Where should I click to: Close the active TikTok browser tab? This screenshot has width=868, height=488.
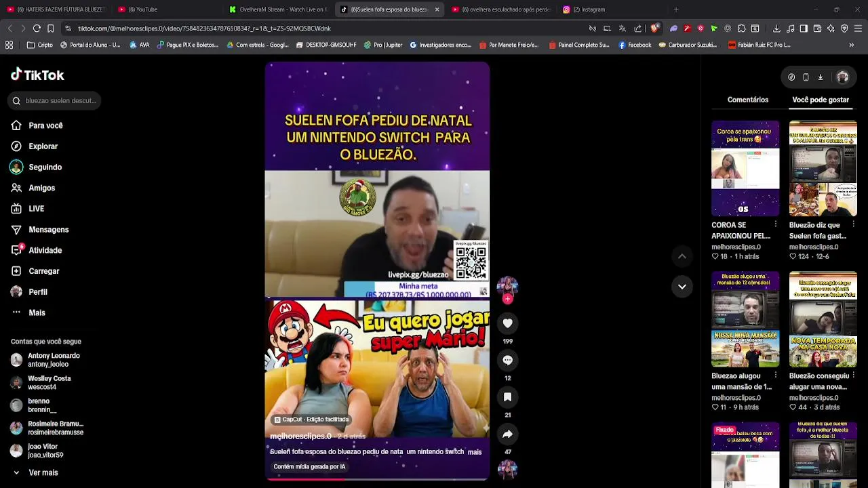click(437, 9)
